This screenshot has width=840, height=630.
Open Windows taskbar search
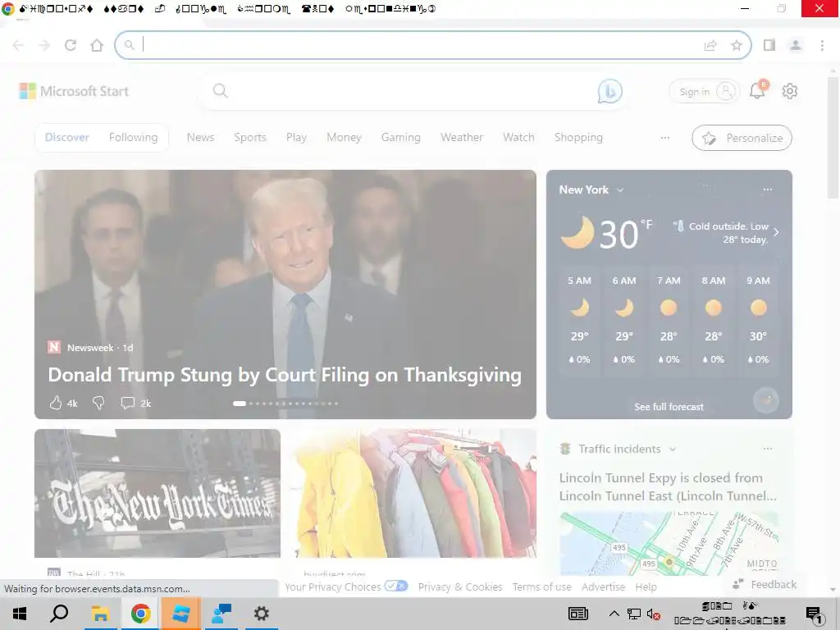59,614
